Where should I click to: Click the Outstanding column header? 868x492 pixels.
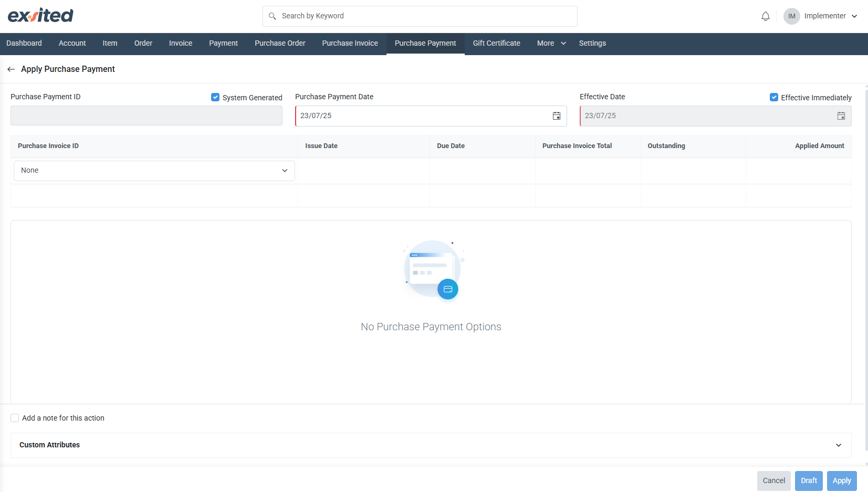click(x=693, y=146)
